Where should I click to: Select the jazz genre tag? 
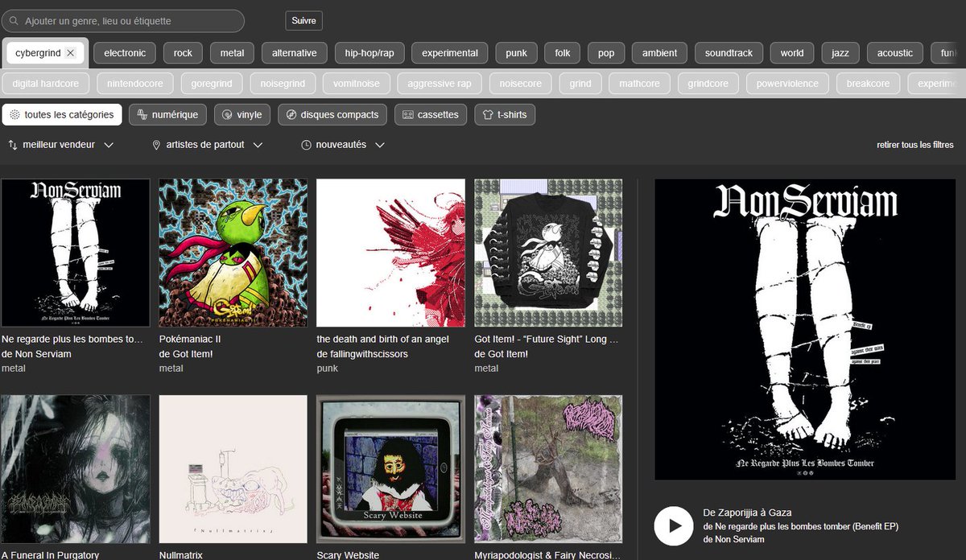click(840, 53)
